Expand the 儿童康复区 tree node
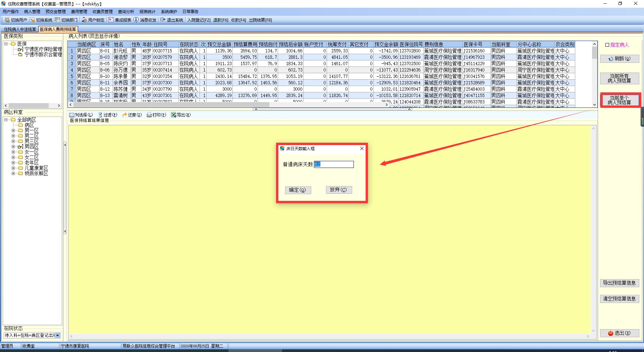644x352 pixels. pos(13,168)
